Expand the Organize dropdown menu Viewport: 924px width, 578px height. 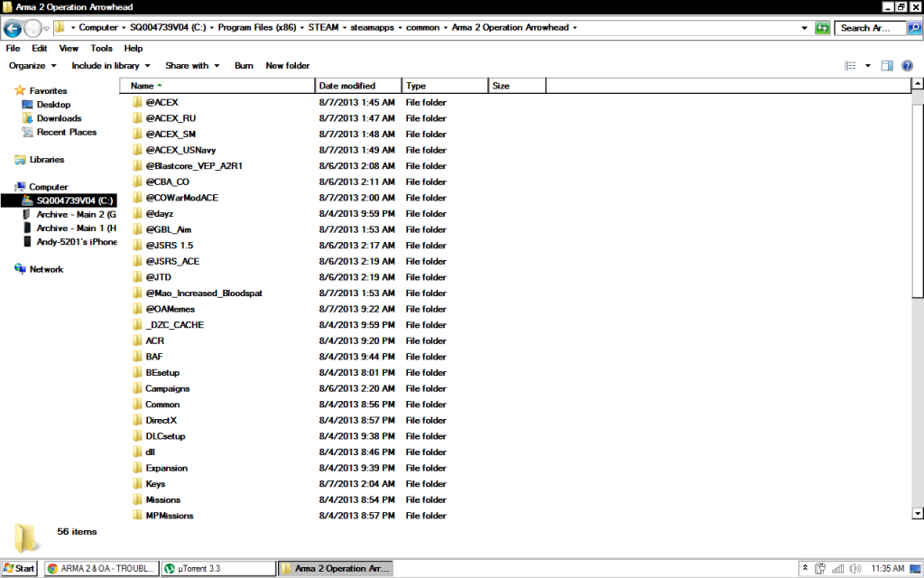pos(32,66)
